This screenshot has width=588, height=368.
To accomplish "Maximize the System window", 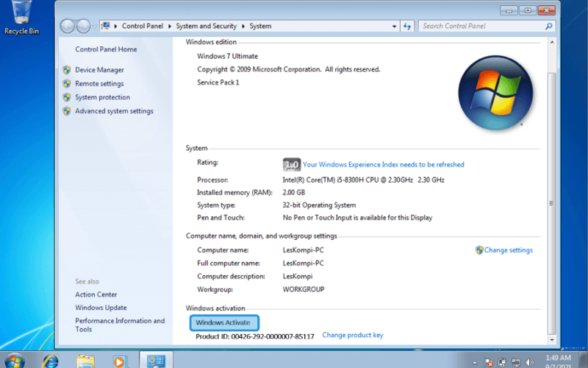I will click(x=528, y=10).
